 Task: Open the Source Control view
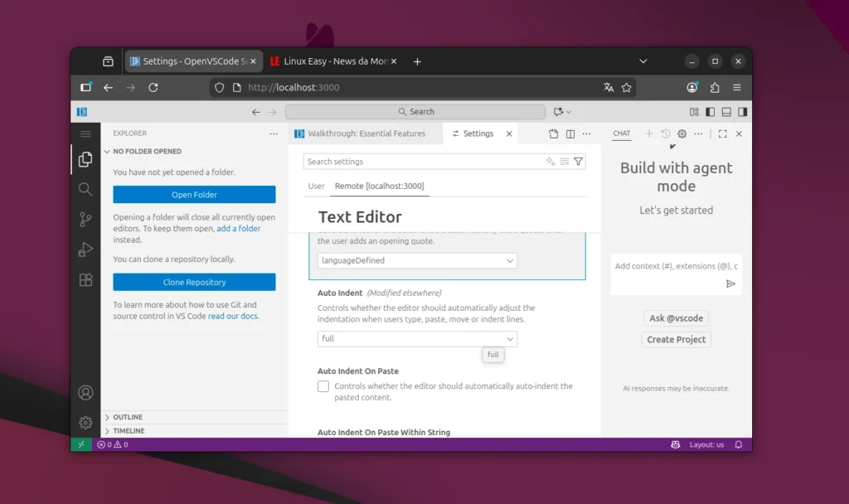coord(84,219)
